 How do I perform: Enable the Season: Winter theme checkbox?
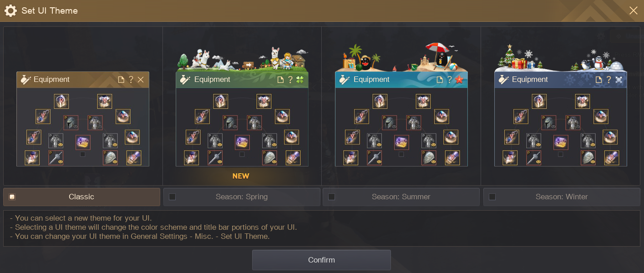tap(492, 197)
